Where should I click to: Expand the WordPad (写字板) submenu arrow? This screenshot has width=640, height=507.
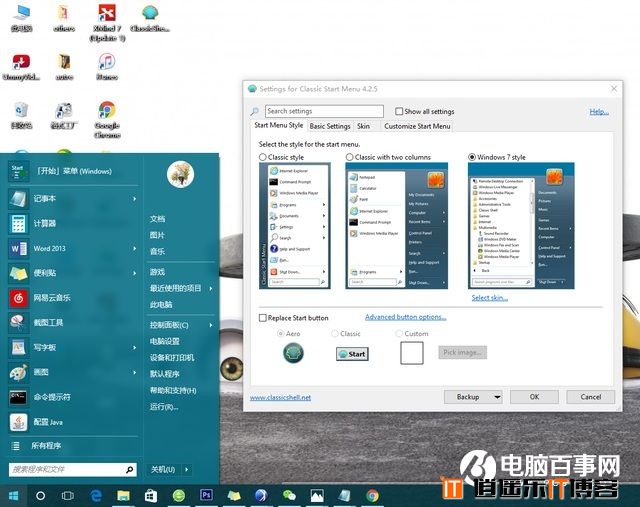click(134, 347)
